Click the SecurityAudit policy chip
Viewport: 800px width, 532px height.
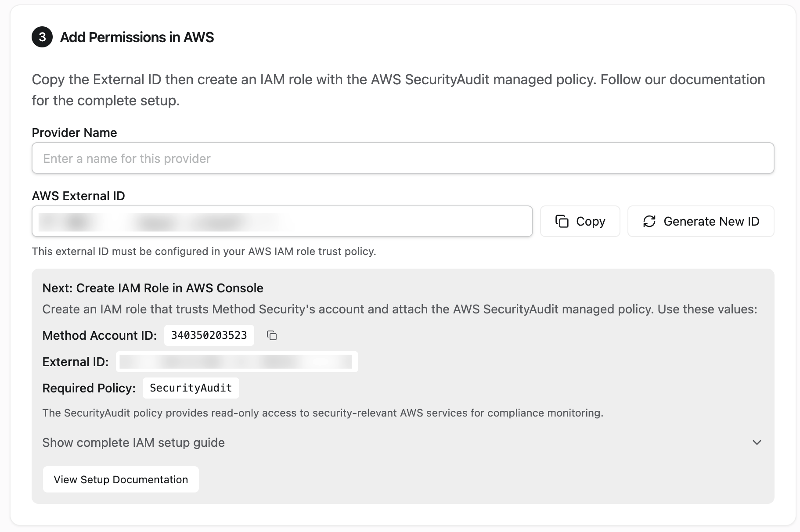[191, 388]
